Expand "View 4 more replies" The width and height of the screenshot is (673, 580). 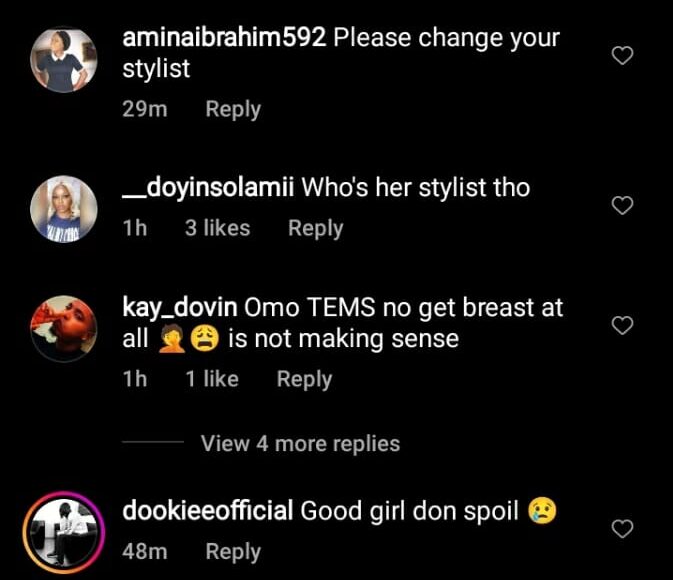coord(300,443)
